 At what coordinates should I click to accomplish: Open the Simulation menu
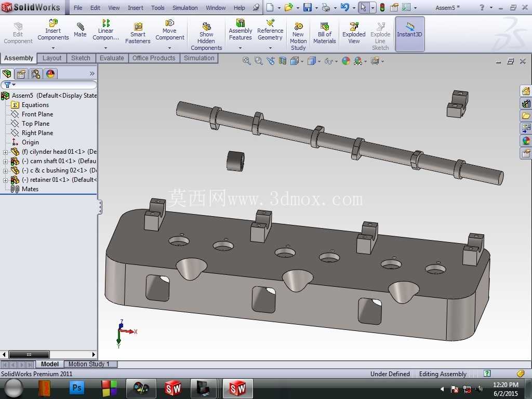(x=185, y=7)
